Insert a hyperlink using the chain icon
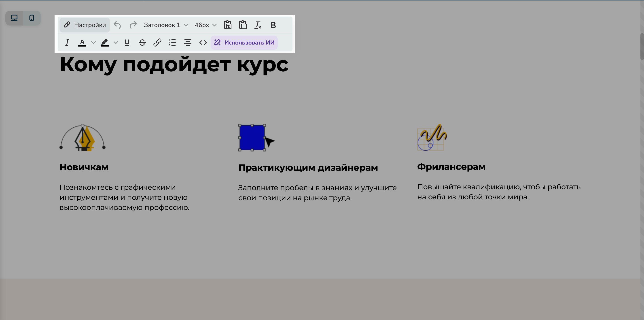Viewport: 644px width, 320px height. pos(157,43)
